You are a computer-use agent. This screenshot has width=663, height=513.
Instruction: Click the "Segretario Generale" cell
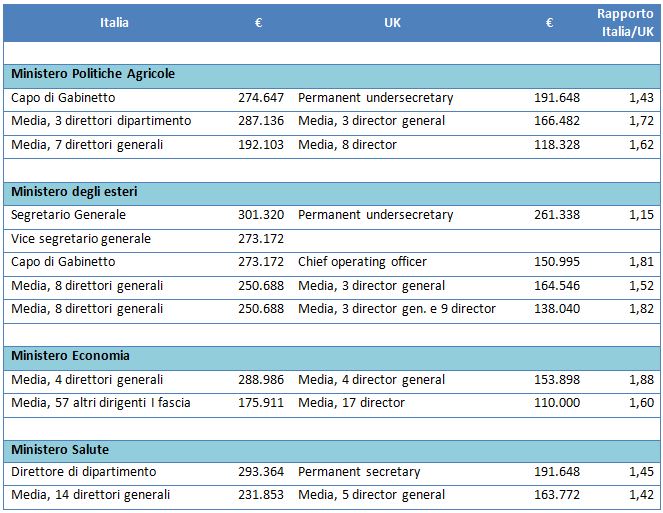point(69,215)
